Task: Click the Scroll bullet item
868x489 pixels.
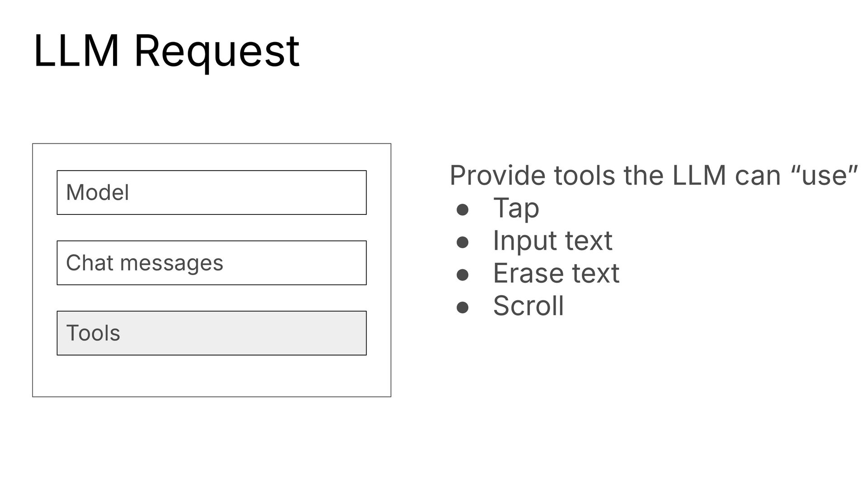Action: (x=528, y=306)
